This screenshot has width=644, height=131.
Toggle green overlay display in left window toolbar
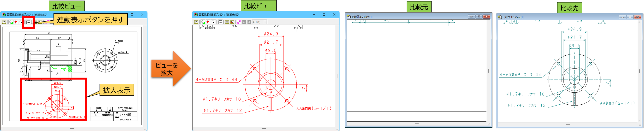click(x=11, y=22)
